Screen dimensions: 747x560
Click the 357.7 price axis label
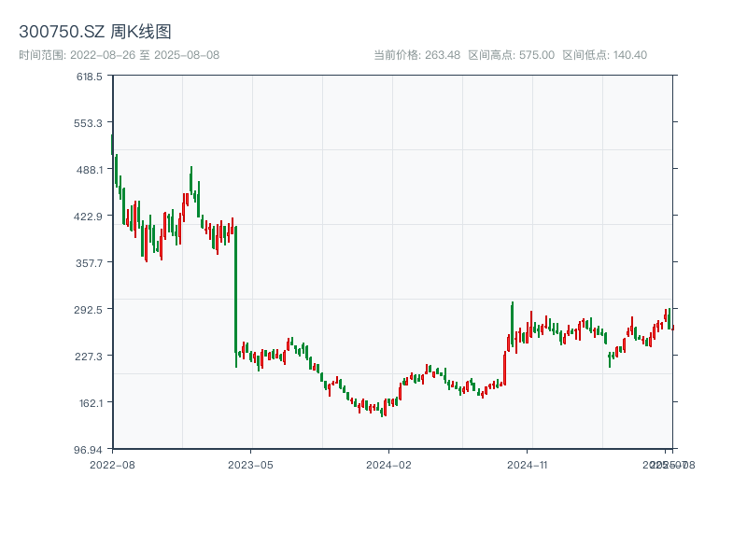[x=90, y=263]
